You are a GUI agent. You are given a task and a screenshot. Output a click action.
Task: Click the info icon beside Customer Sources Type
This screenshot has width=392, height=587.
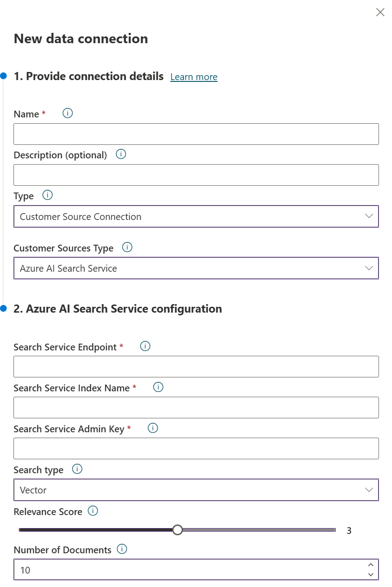[x=127, y=247]
